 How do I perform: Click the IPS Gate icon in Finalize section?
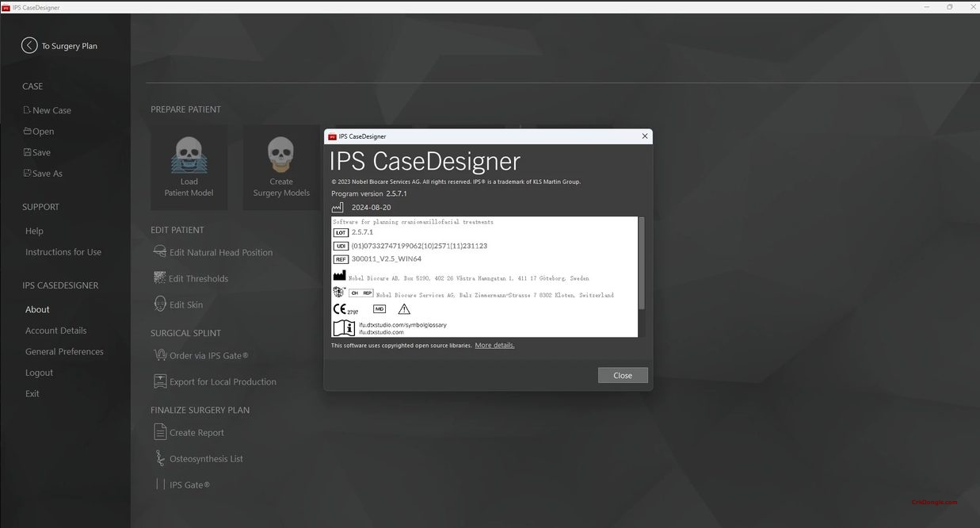(160, 484)
